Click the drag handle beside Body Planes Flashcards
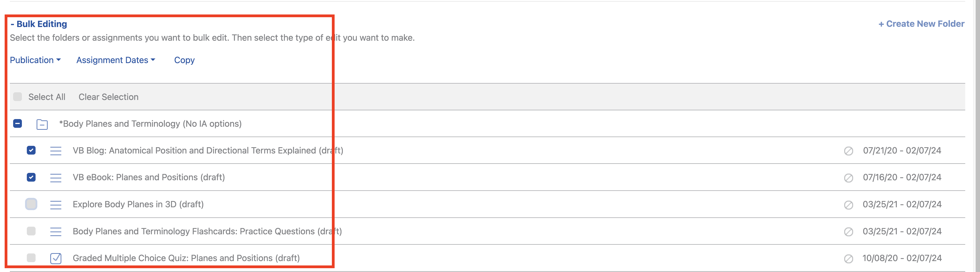The height and width of the screenshot is (272, 980). 56,231
